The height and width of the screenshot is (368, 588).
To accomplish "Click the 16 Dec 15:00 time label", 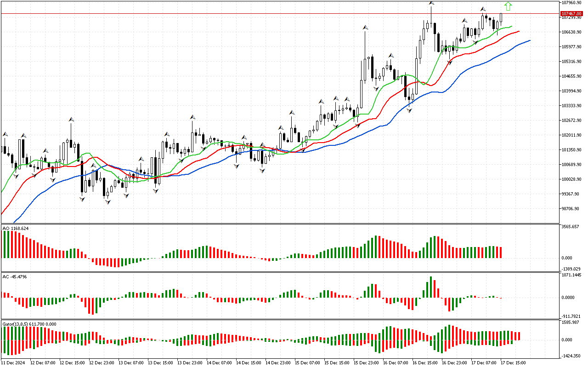I will click(x=424, y=363).
